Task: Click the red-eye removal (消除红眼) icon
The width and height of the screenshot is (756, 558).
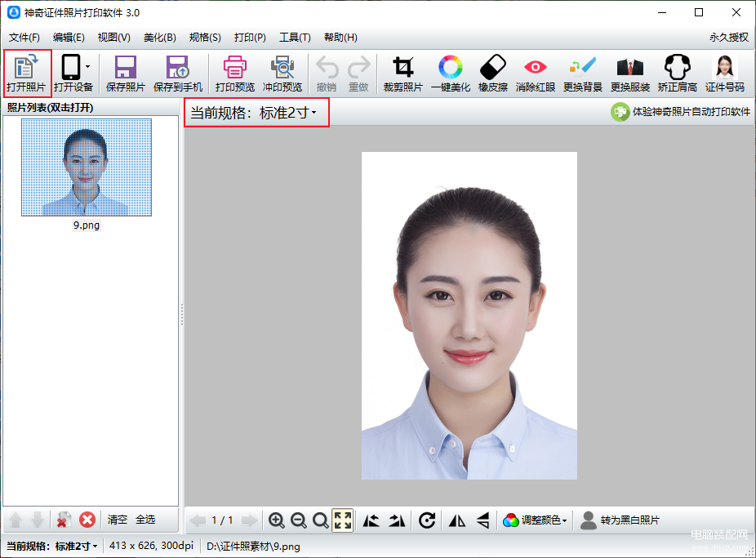Action: click(x=536, y=74)
